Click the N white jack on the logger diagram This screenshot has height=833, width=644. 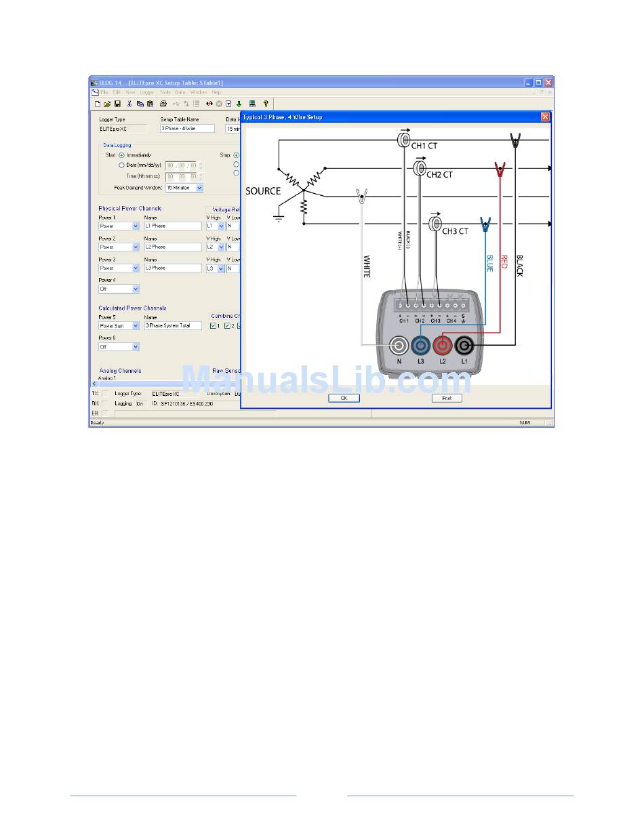[x=399, y=346]
